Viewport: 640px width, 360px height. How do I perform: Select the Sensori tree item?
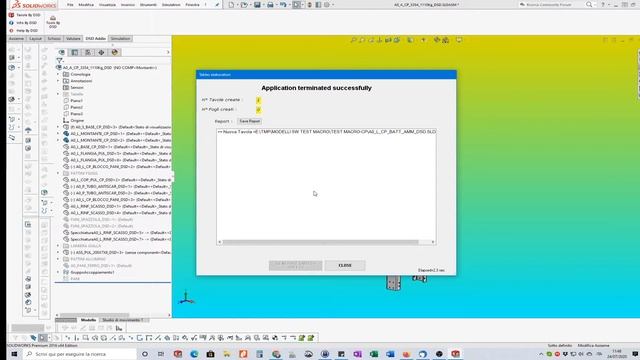click(77, 87)
